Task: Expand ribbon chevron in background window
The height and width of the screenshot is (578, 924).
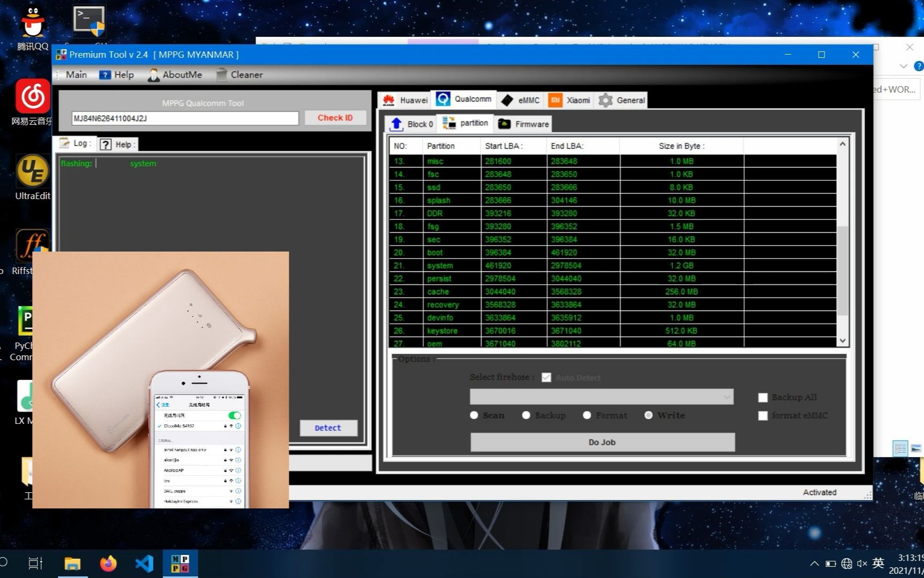Action: (x=904, y=66)
